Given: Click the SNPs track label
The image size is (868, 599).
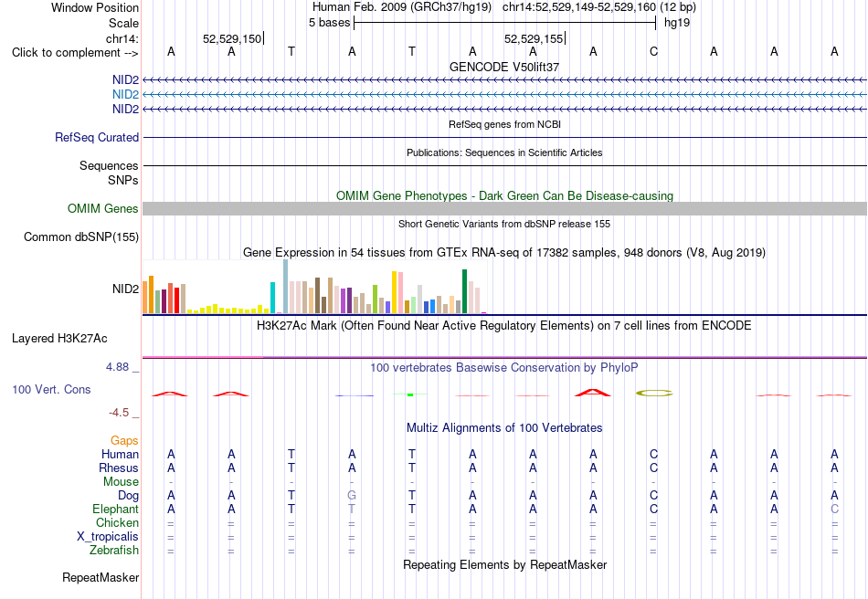Looking at the screenshot, I should click(123, 180).
